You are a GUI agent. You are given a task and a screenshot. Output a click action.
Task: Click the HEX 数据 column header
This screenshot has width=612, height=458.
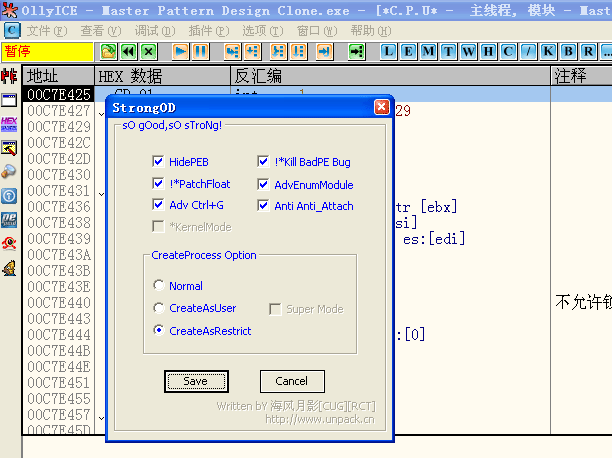pyautogui.click(x=162, y=76)
